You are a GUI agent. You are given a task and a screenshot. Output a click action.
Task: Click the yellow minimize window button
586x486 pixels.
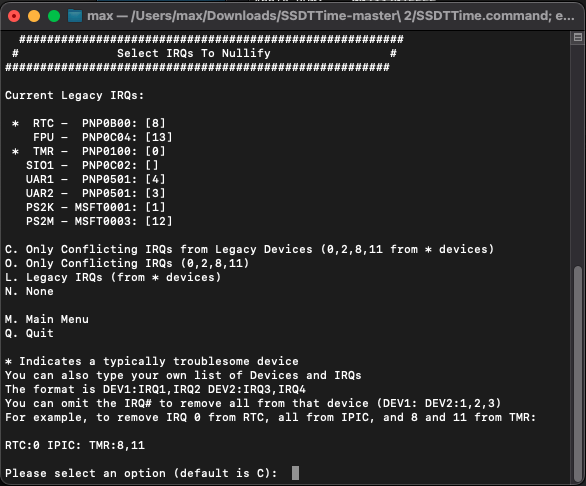tap(34, 16)
